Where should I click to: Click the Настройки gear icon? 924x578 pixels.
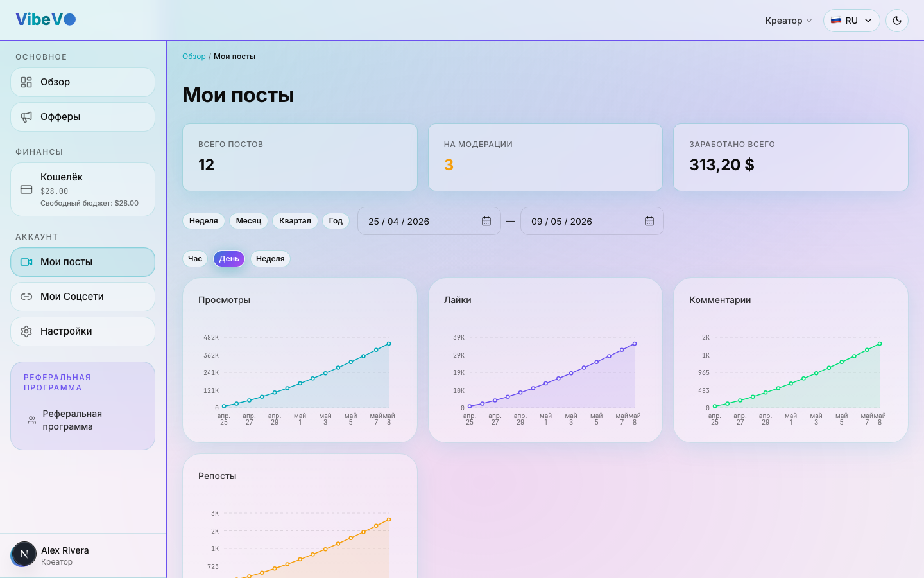point(26,331)
